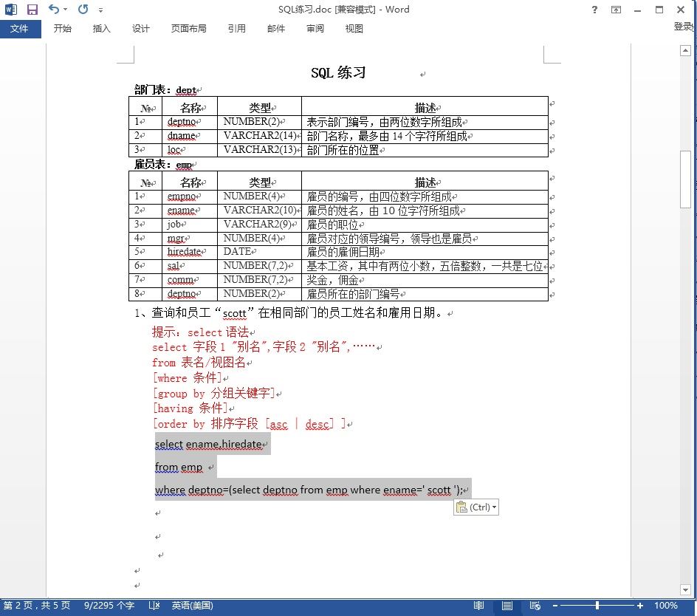Click the 'VARCHAR2(13)' type cell
697x616 pixels.
coord(260,149)
